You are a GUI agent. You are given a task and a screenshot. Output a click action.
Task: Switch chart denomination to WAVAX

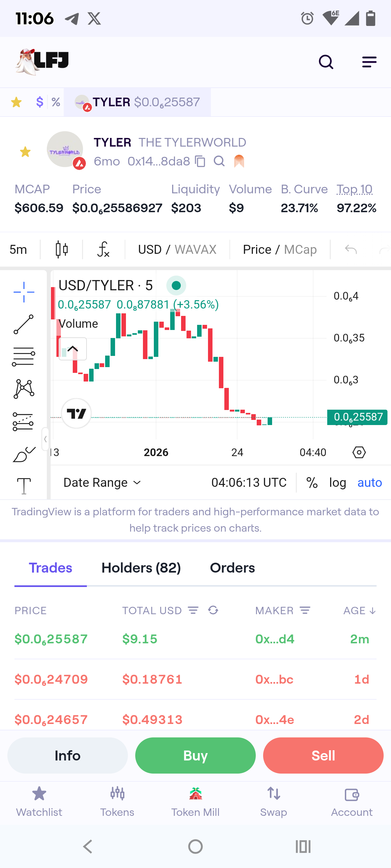tap(195, 250)
